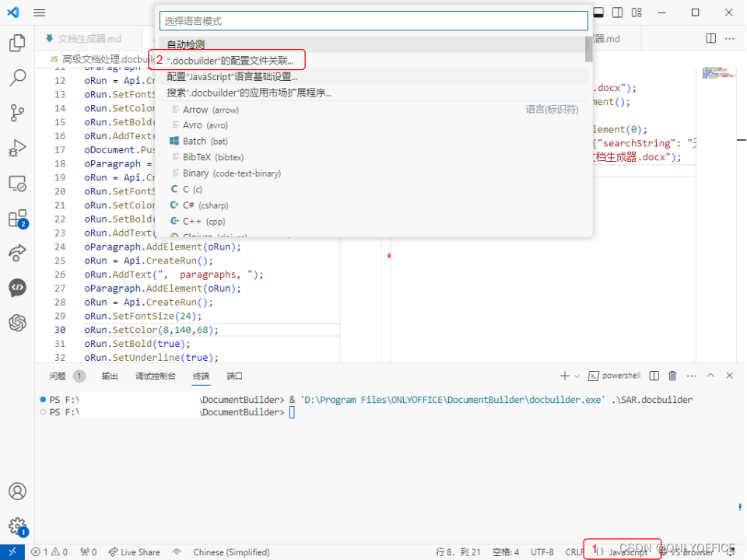
Task: Select C++ (cpp) language
Action: click(x=372, y=222)
